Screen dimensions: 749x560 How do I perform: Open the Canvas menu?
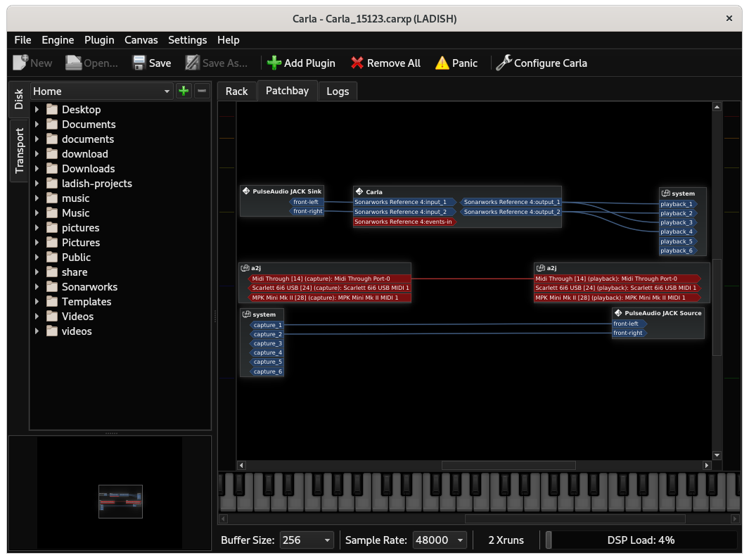click(141, 39)
